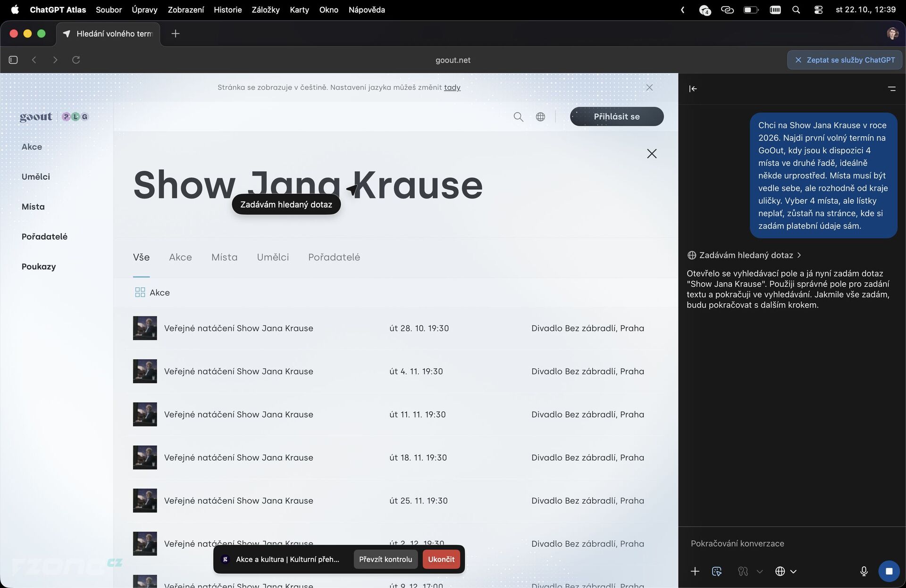Image resolution: width=906 pixels, height=588 pixels.
Task: Click the 'tady' language settings link
Action: 452,87
